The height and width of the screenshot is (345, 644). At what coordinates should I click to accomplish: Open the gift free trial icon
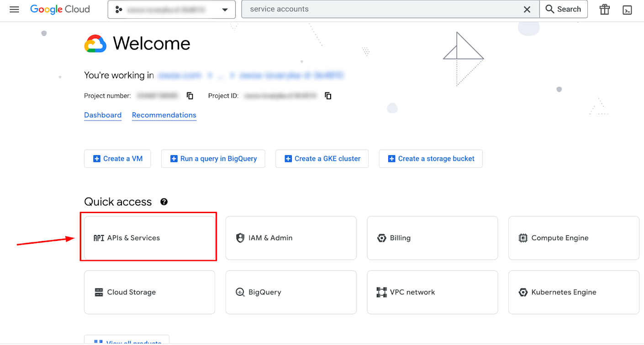pos(605,10)
